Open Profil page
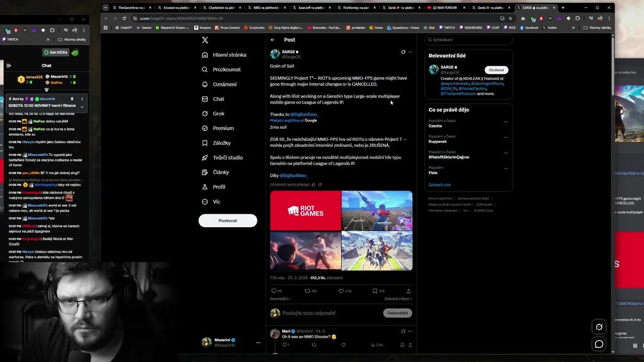 pos(213,187)
